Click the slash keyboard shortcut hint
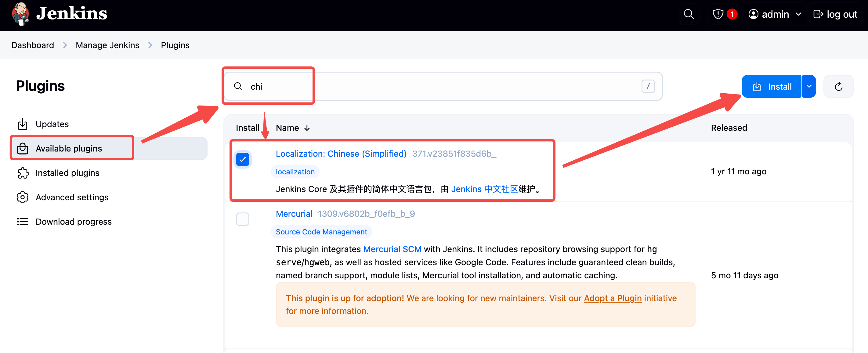This screenshot has width=868, height=353. pos(648,87)
